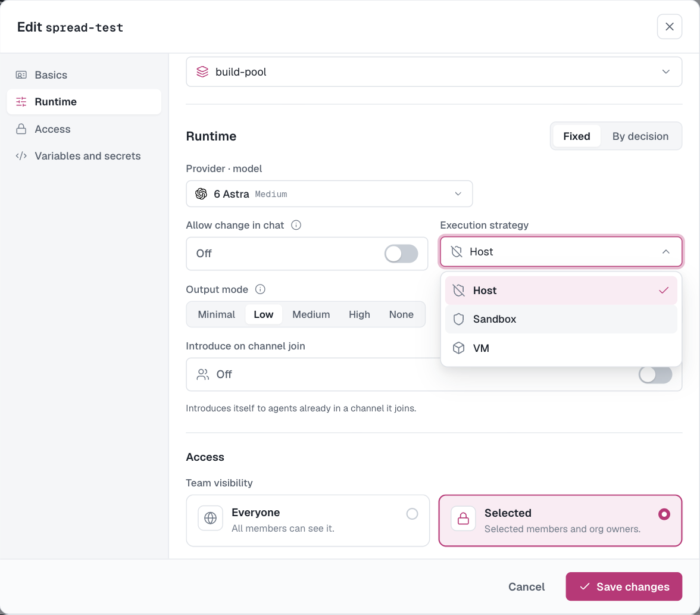
Task: Set Output mode to Minimal
Action: pos(217,314)
